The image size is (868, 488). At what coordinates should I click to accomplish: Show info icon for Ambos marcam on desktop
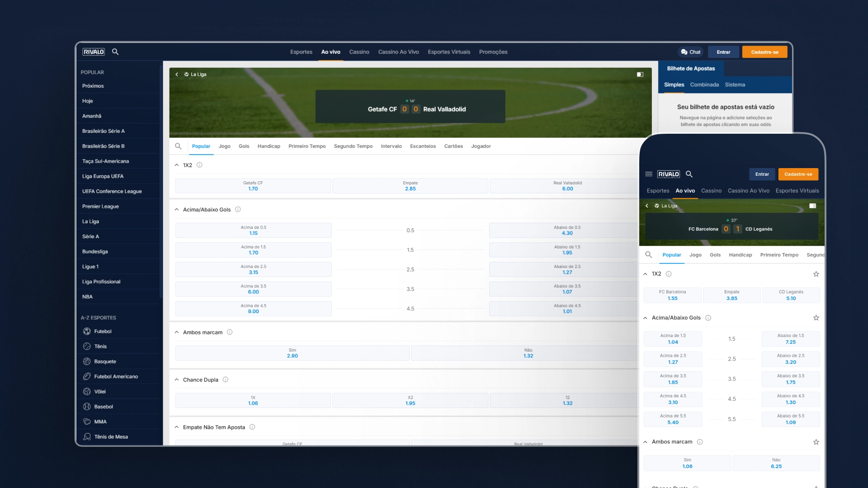coord(230,333)
